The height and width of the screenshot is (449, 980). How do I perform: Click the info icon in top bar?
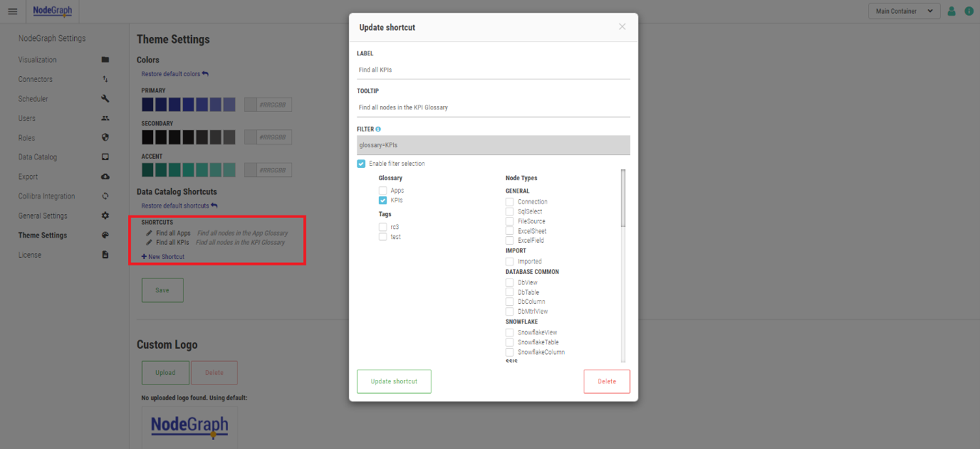click(x=969, y=11)
